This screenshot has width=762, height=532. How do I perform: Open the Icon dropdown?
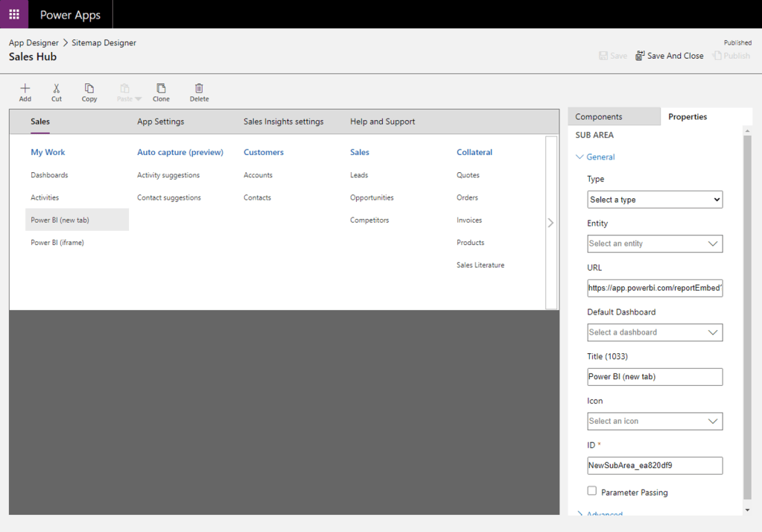click(654, 421)
